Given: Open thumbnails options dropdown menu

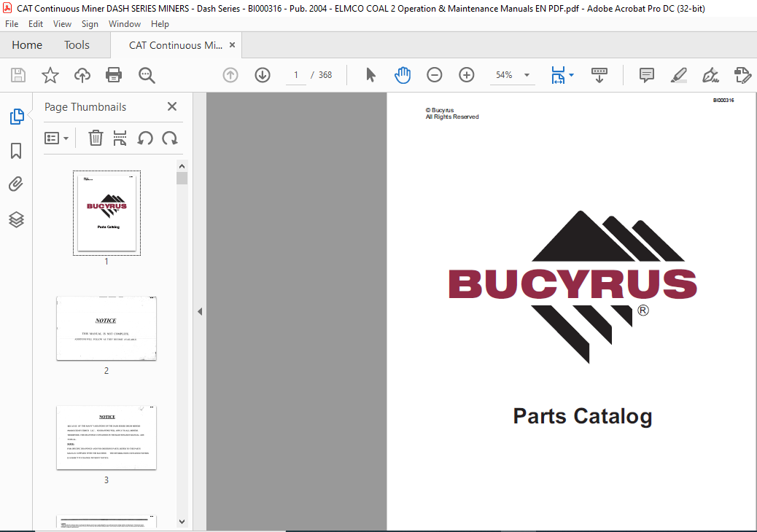Looking at the screenshot, I should click(x=56, y=138).
